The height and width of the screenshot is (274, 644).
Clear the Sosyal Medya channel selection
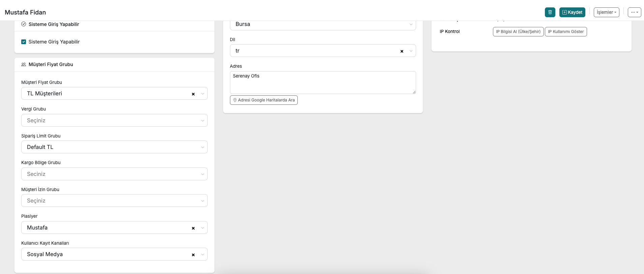[x=193, y=255]
